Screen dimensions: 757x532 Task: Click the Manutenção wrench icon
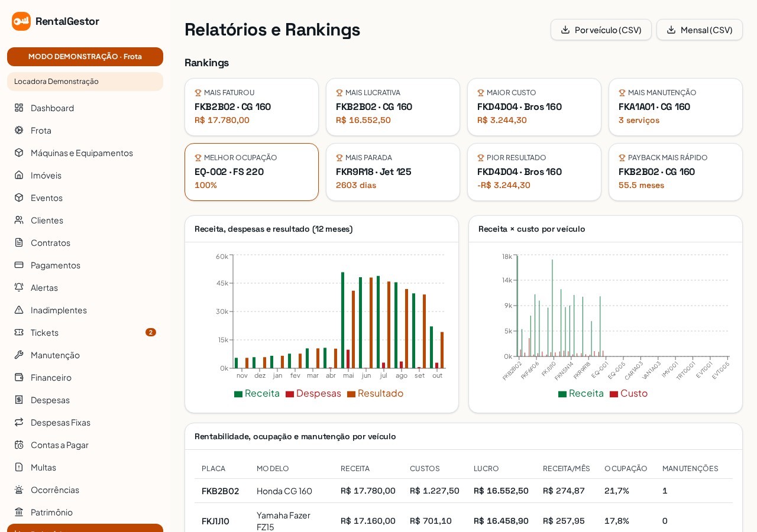tap(19, 355)
